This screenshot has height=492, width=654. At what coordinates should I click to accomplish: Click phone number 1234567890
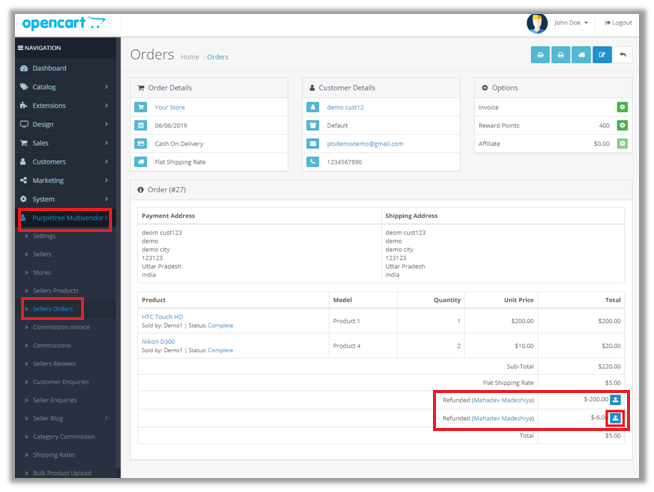click(x=344, y=162)
